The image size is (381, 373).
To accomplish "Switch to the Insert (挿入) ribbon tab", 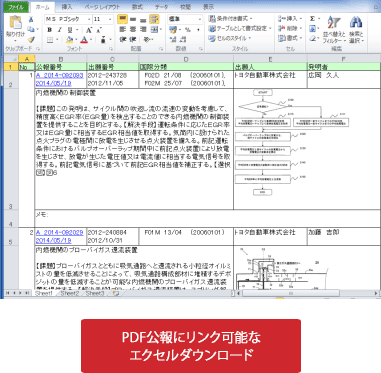I will click(x=66, y=7).
